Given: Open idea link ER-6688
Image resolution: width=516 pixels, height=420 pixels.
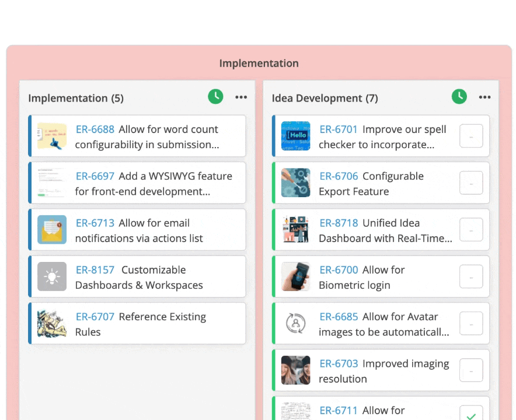Looking at the screenshot, I should click(95, 129).
